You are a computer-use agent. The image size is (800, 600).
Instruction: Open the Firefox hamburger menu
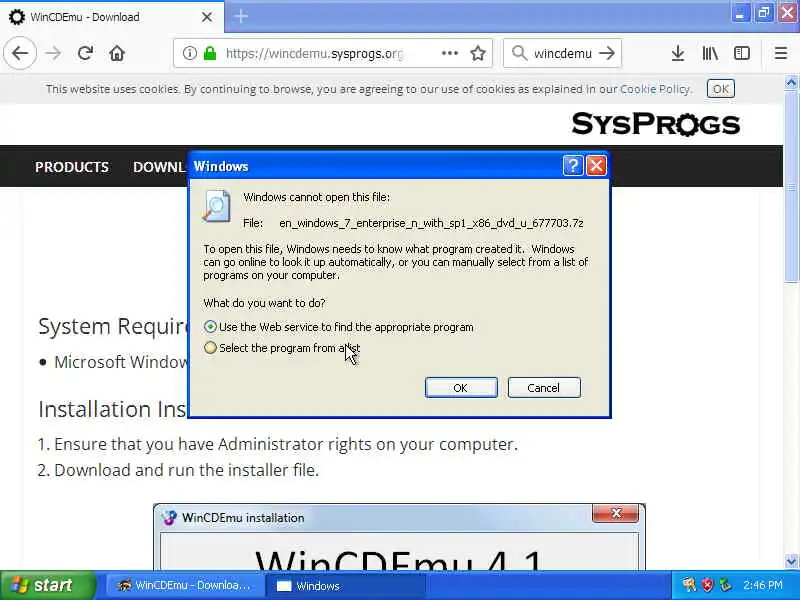pos(781,53)
